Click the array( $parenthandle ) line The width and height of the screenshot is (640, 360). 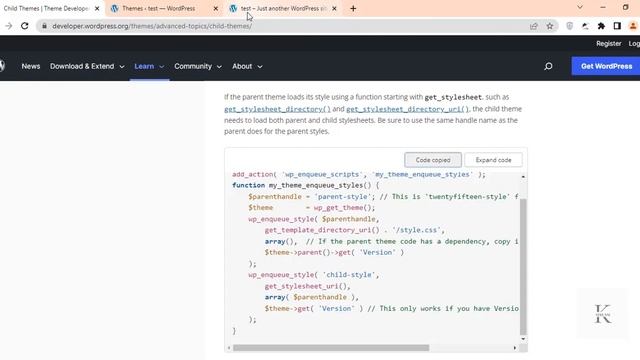coord(311,297)
